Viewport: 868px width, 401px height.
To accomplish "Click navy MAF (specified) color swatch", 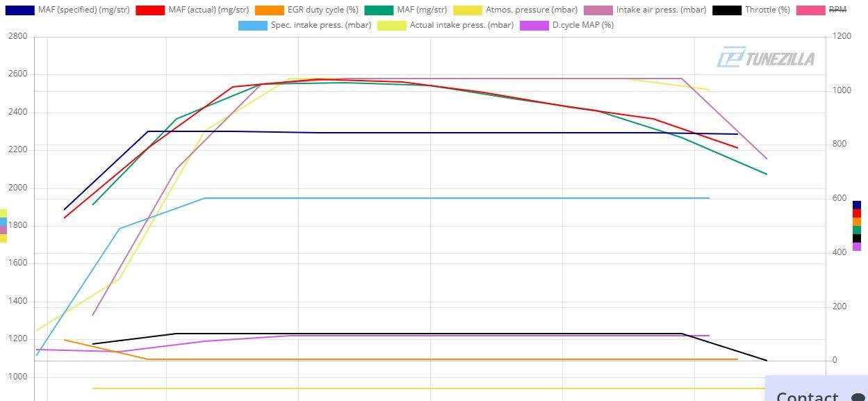I will coord(19,10).
